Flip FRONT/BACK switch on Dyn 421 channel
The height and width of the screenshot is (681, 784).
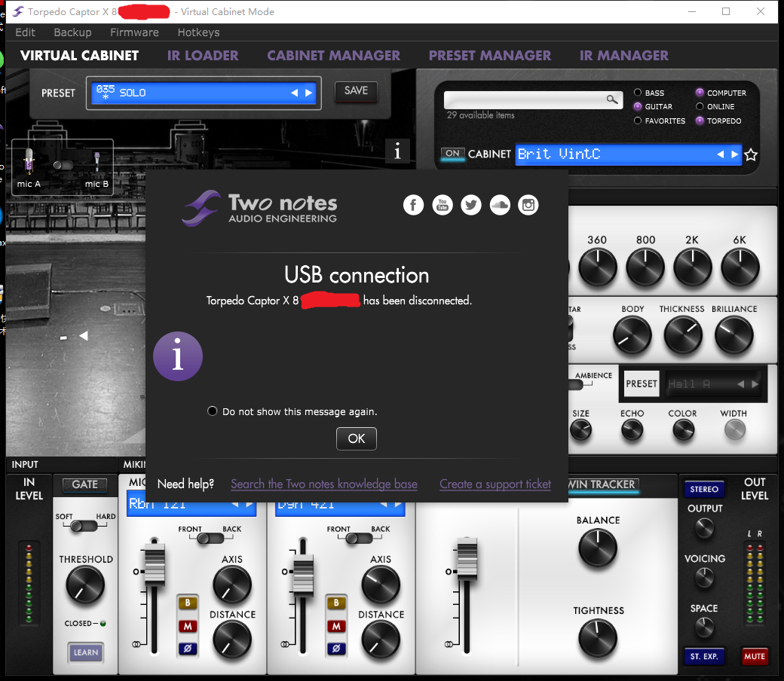pyautogui.click(x=359, y=538)
